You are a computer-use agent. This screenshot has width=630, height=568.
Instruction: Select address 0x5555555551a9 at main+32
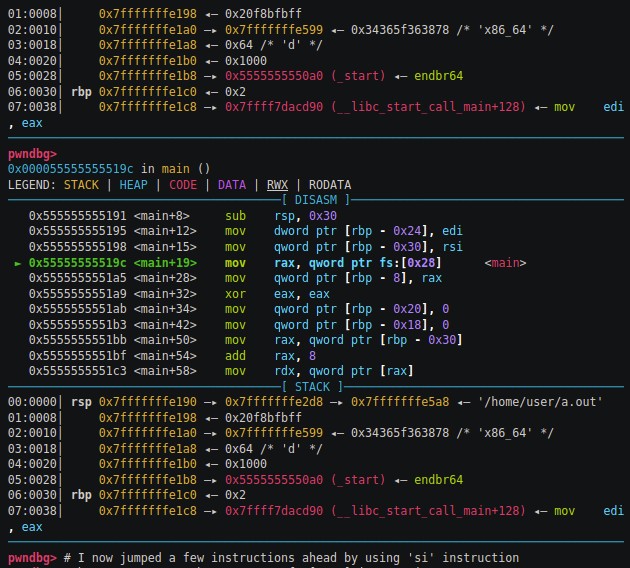tap(78, 294)
